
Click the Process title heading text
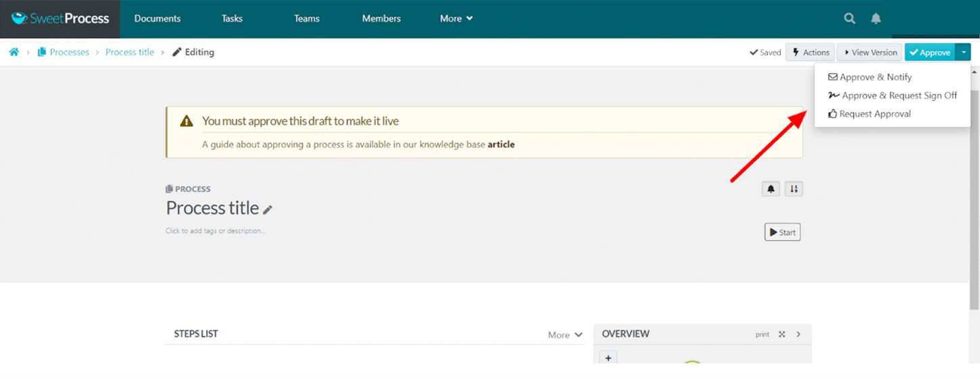(x=212, y=208)
